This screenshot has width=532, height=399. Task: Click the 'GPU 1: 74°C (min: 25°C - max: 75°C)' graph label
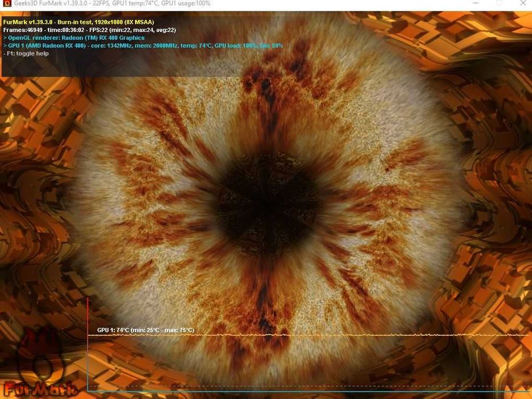[x=146, y=330]
